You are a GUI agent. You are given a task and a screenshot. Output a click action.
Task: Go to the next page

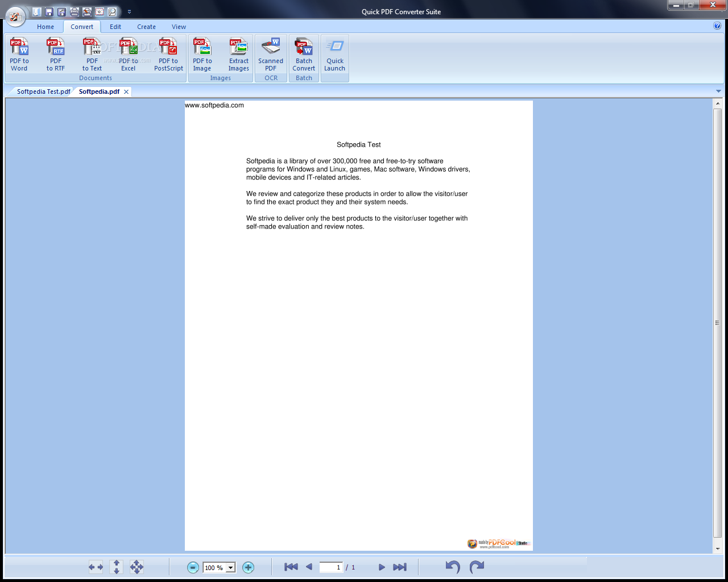pyautogui.click(x=382, y=567)
